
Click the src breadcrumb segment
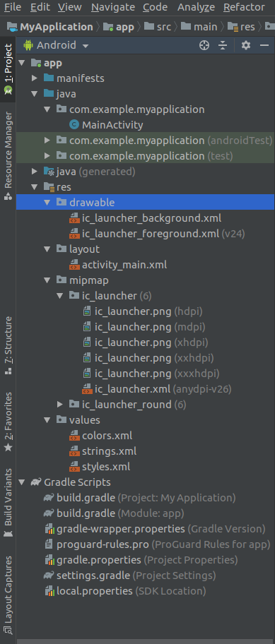[x=158, y=27]
